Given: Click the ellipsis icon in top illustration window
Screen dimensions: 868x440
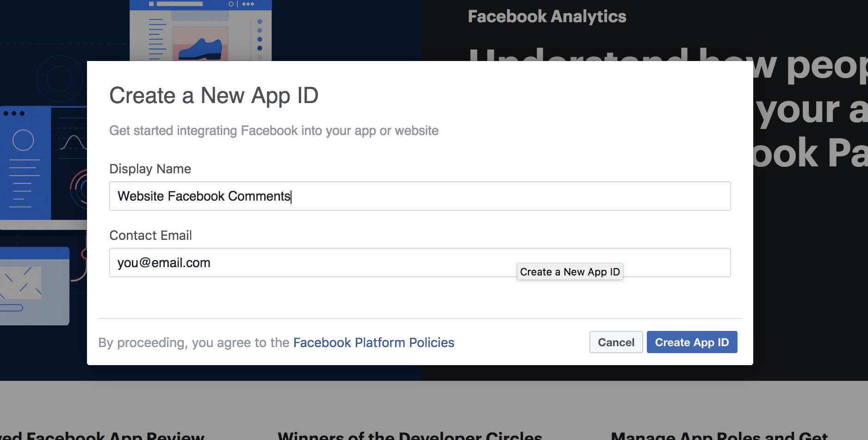Looking at the screenshot, I should [248, 4].
